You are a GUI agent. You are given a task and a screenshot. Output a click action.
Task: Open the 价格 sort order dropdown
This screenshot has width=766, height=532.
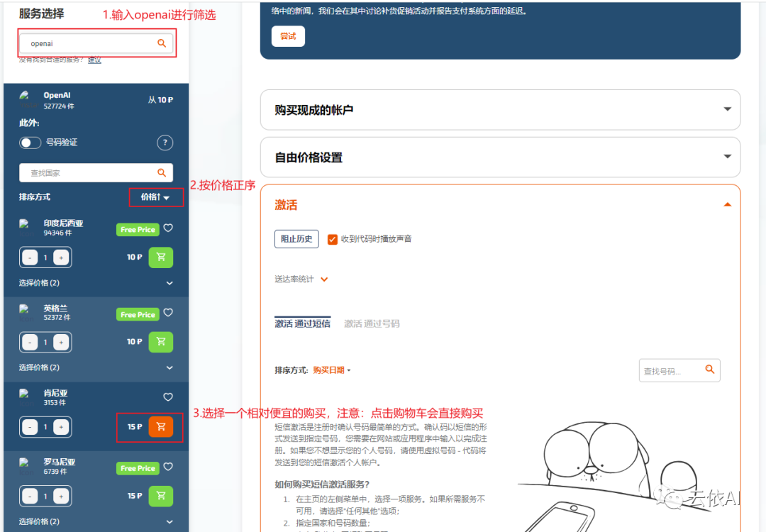point(155,197)
